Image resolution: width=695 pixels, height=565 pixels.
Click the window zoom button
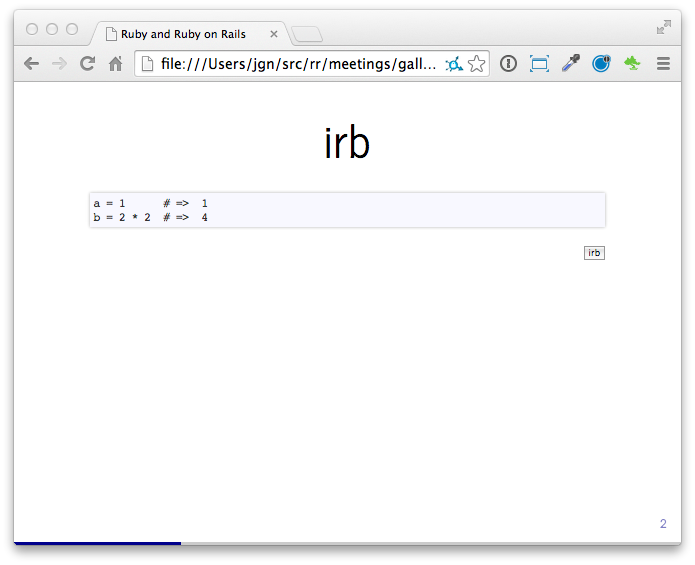click(72, 29)
